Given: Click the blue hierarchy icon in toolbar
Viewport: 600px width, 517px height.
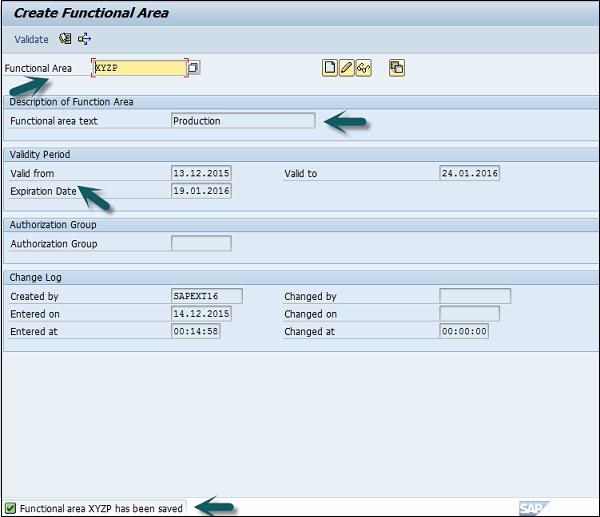Looking at the screenshot, I should tap(84, 40).
